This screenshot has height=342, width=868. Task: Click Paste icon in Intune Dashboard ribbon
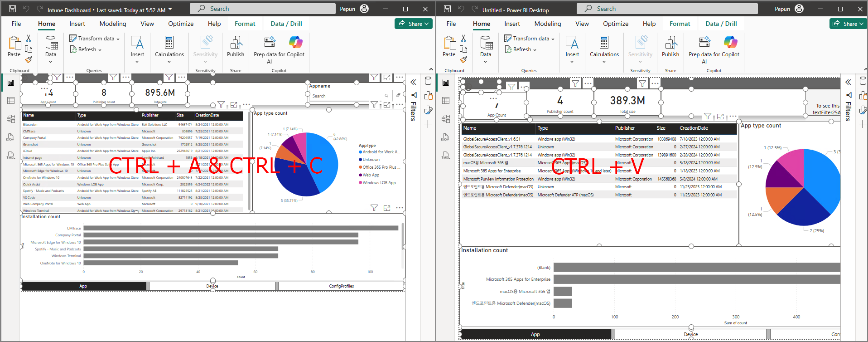click(x=14, y=43)
